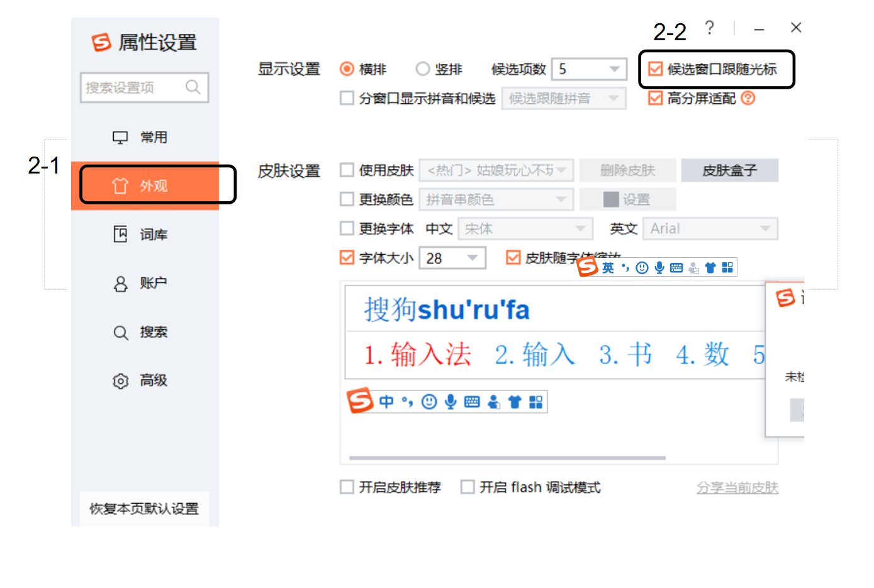Viewport: 874px width, 588px height.
Task: Click the smiley emoji icon on the Sogou toolbar
Action: [x=429, y=401]
